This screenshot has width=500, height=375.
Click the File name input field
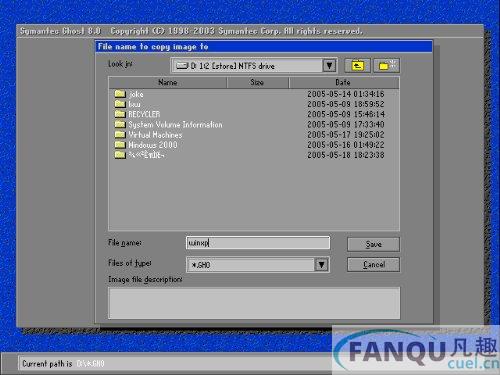click(258, 243)
